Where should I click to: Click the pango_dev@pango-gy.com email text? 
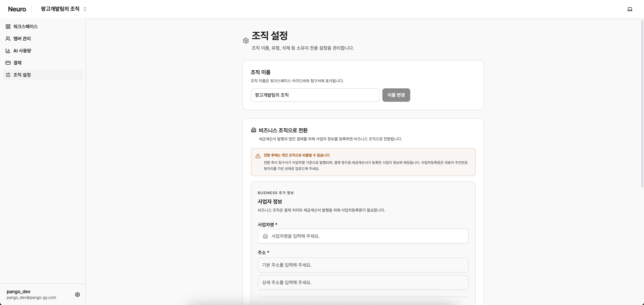tap(32, 298)
